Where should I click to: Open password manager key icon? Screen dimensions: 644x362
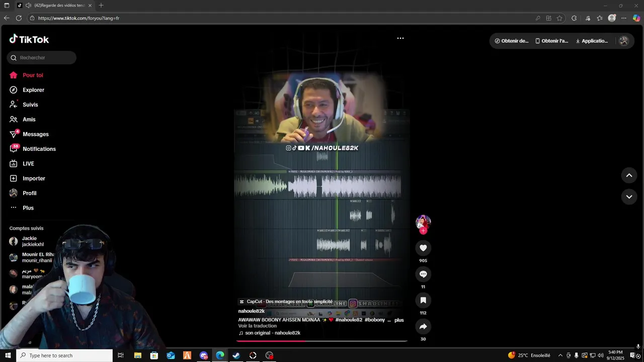[x=538, y=18]
